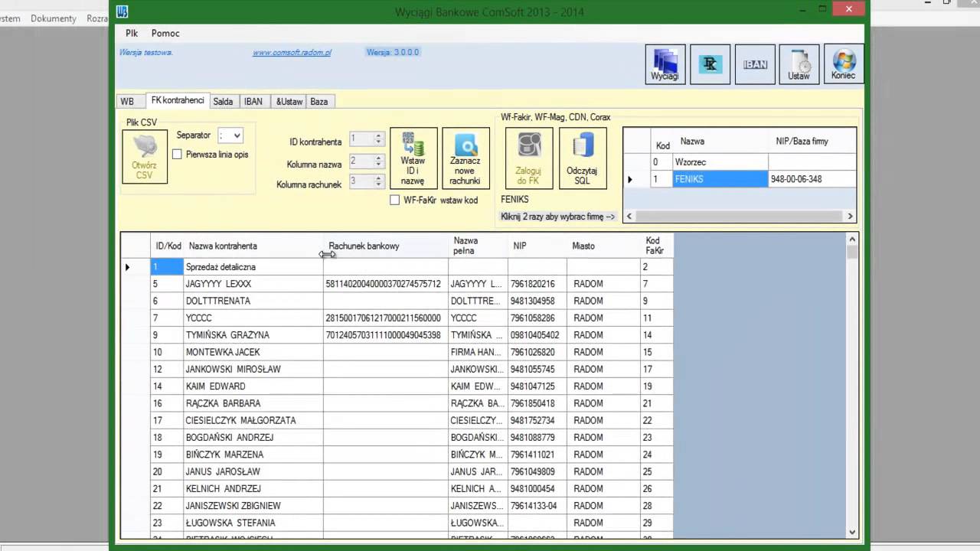Open the Plik menu

[132, 34]
